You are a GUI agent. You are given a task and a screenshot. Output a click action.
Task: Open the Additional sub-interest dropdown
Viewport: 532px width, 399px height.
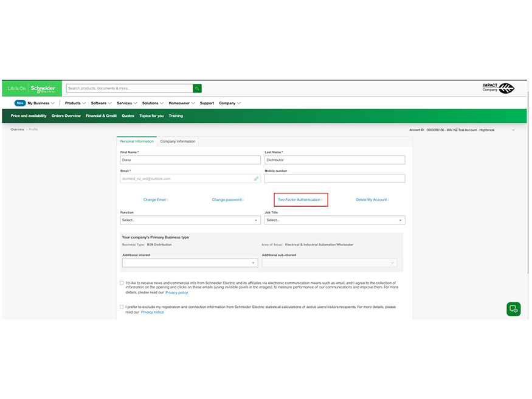pyautogui.click(x=329, y=263)
